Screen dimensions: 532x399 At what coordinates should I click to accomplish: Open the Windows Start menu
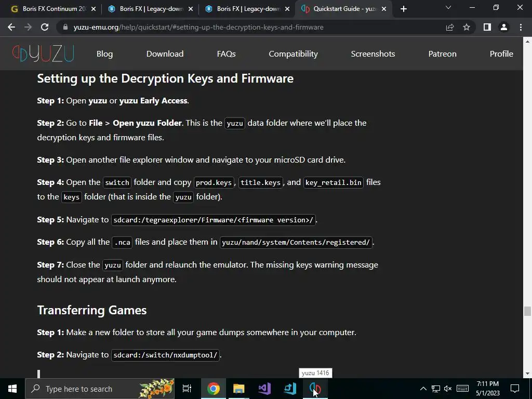click(12, 389)
